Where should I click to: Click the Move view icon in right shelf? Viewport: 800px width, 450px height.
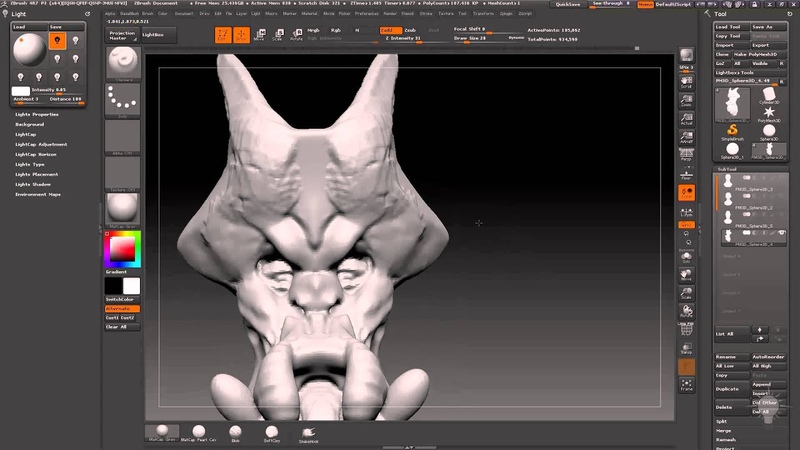pos(686,275)
